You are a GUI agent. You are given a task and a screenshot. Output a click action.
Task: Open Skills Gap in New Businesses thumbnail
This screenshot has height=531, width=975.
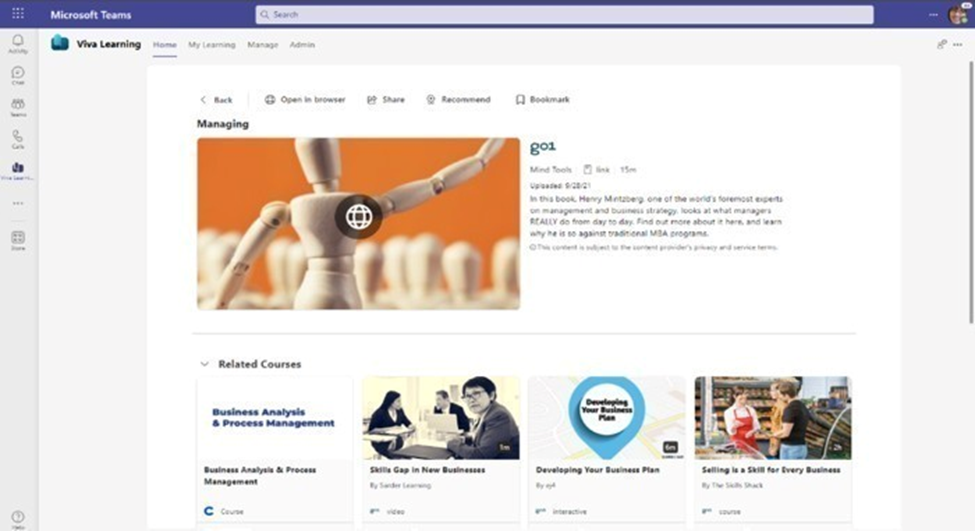[441, 418]
